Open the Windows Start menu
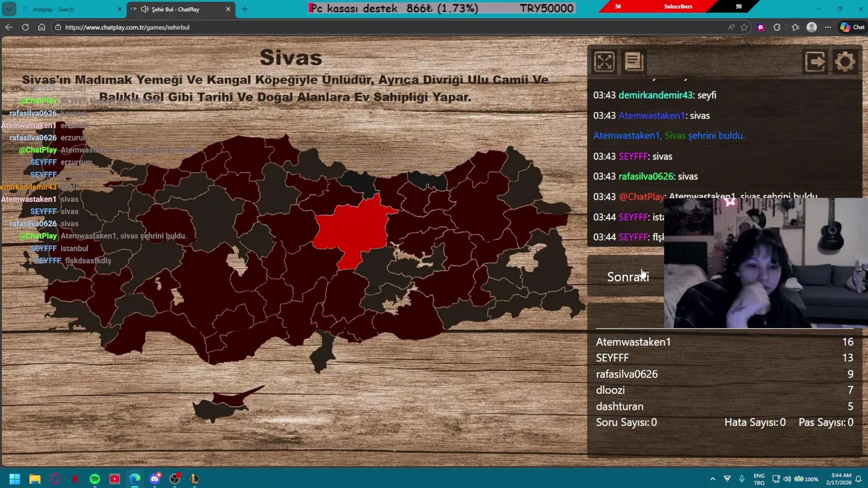Screen dimensions: 868x488 point(14,479)
